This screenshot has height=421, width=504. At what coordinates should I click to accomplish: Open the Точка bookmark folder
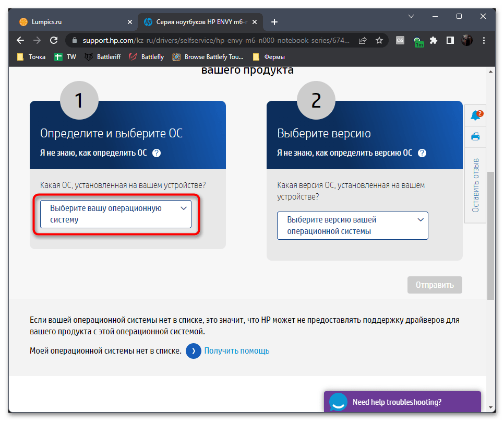[31, 57]
